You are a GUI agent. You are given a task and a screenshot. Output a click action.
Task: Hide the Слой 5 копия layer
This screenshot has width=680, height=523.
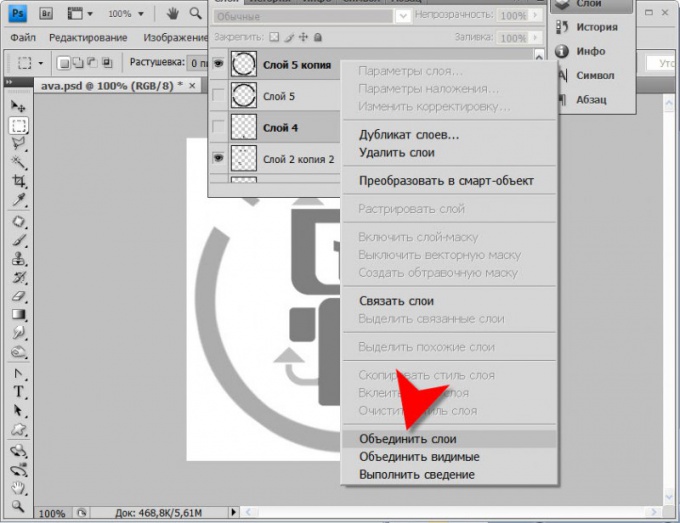pyautogui.click(x=218, y=64)
